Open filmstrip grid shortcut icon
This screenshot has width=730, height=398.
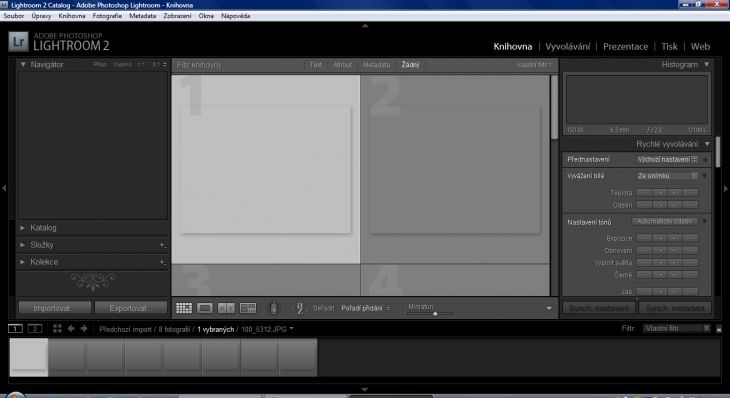point(57,329)
